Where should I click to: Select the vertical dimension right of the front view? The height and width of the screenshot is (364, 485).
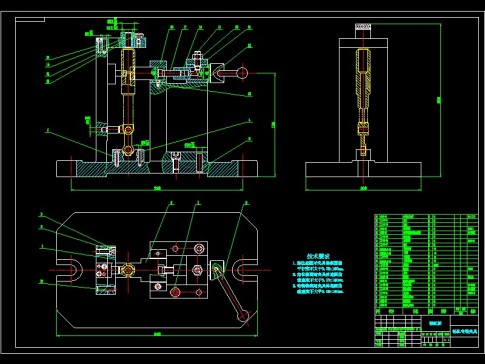[274, 125]
